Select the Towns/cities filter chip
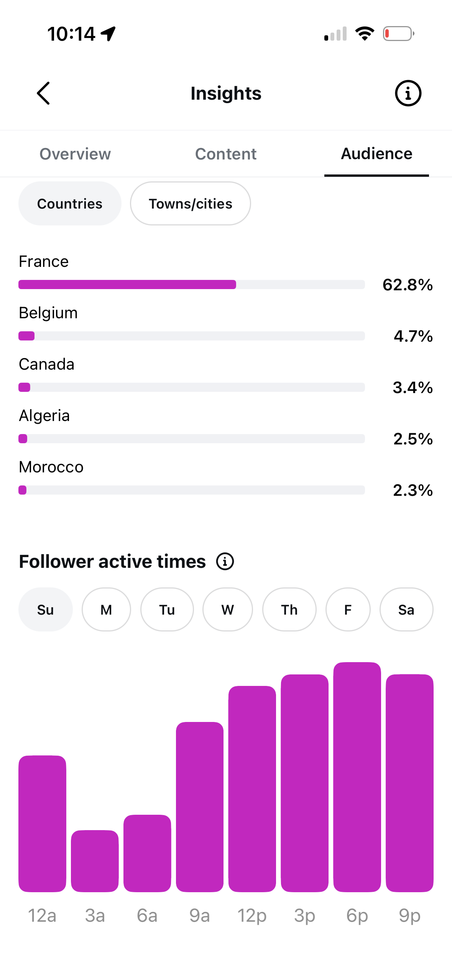Screen dimensions: 452x980 tap(191, 204)
